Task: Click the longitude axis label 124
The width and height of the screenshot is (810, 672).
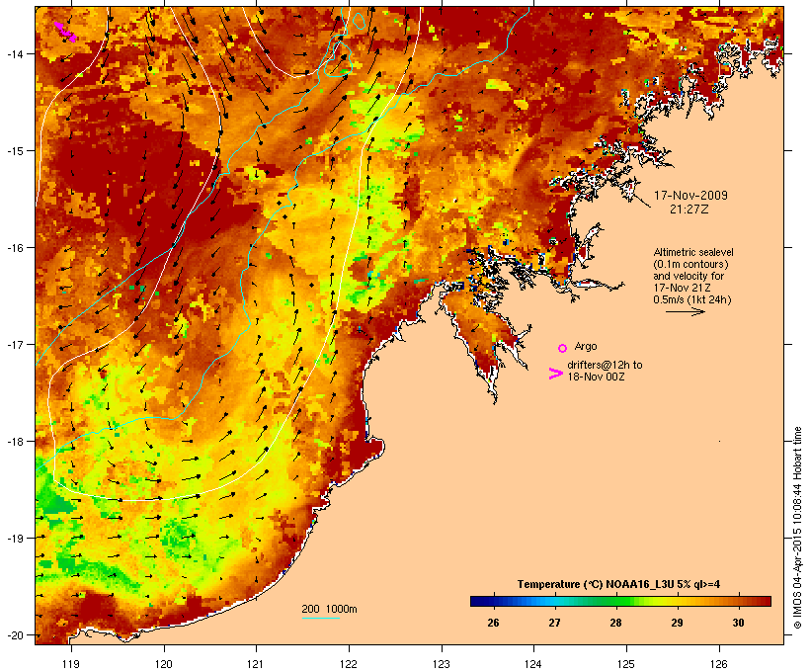Action: tap(533, 664)
